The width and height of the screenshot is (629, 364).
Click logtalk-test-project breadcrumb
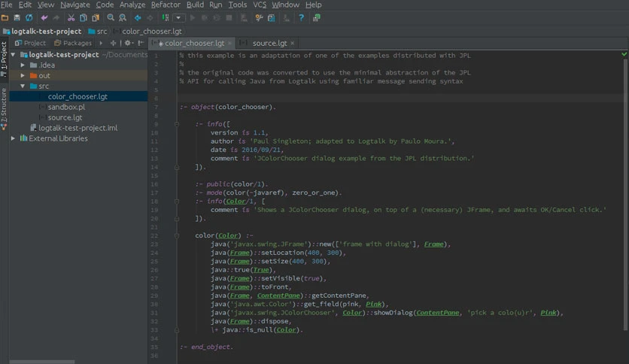tap(42, 32)
